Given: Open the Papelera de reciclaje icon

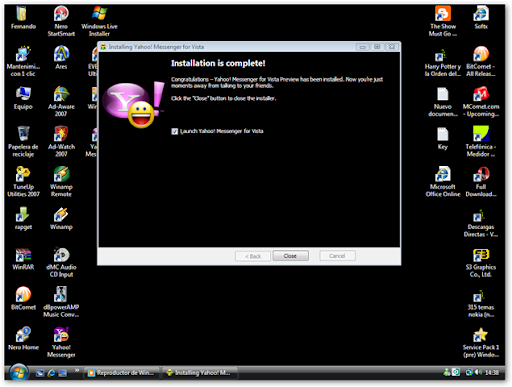Looking at the screenshot, I should (23, 141).
